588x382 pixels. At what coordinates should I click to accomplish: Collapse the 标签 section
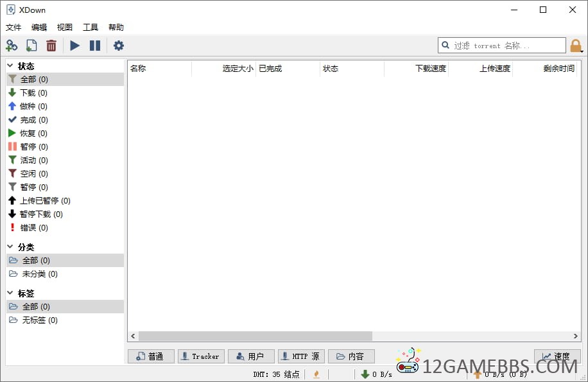10,293
